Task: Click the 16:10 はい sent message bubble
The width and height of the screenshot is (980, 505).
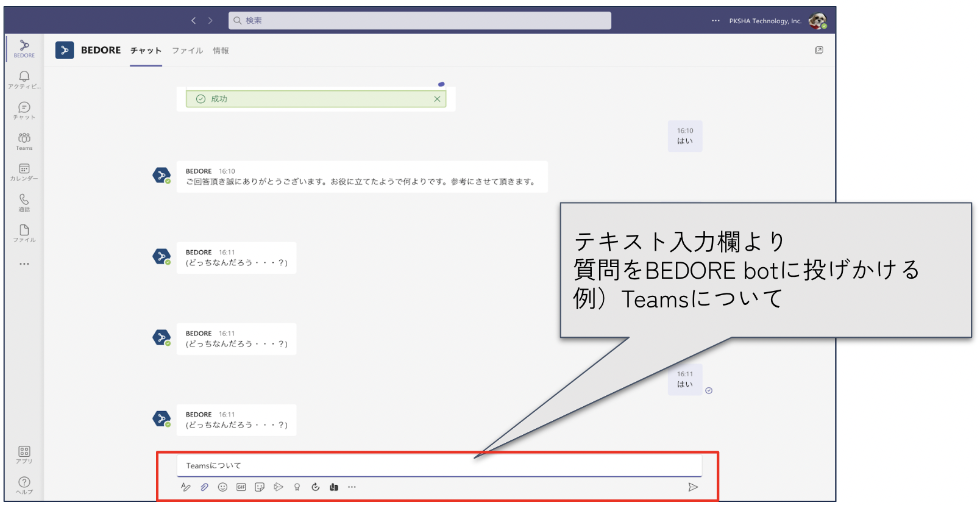Action: (685, 136)
